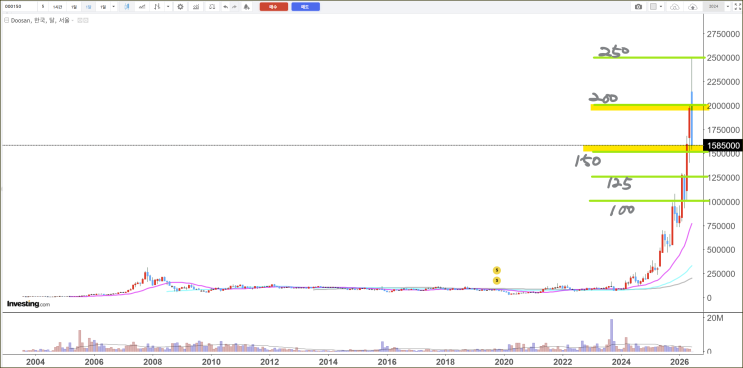Viewport: 743px width, 368px height.
Task: Expand the drawing tools dropdown arrow
Action: (x=168, y=7)
